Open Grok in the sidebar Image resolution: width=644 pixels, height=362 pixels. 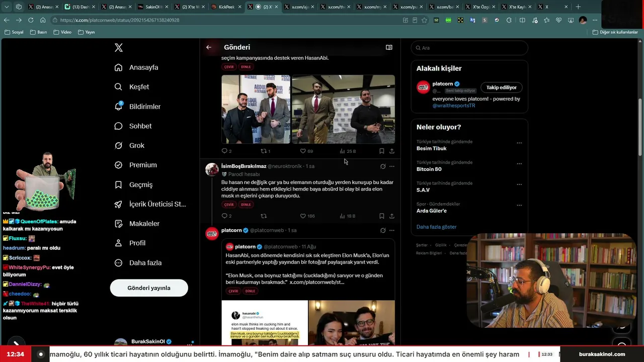click(130, 145)
